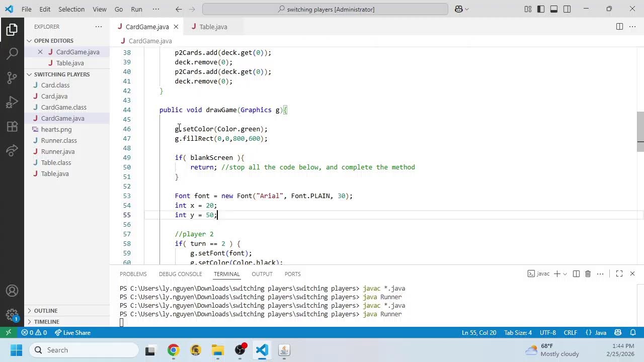This screenshot has width=644, height=362.
Task: Open the Live Share activity icon
Action: (12, 150)
